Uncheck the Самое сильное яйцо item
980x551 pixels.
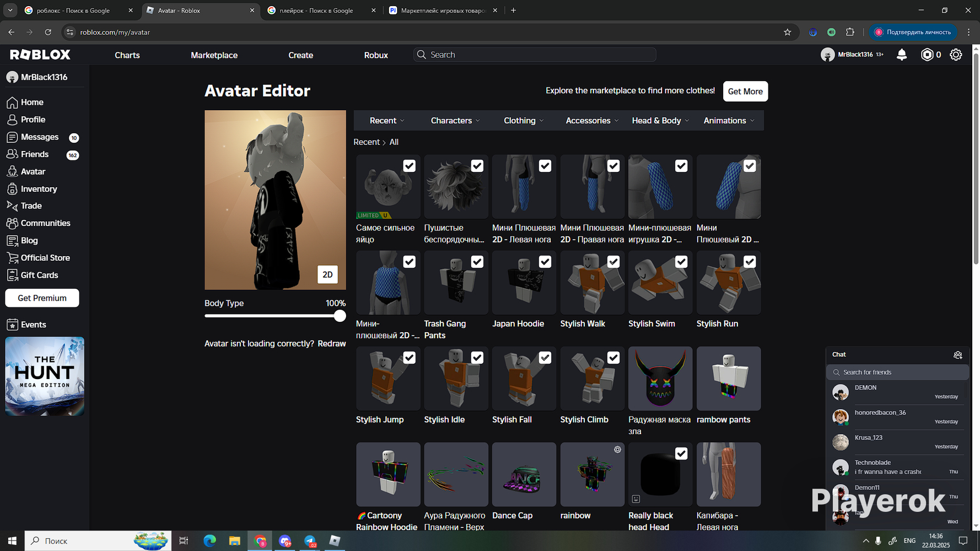(x=409, y=166)
